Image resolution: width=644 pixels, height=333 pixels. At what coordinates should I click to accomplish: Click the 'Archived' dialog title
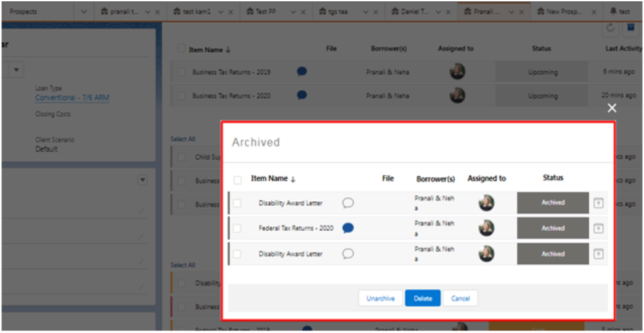click(255, 143)
